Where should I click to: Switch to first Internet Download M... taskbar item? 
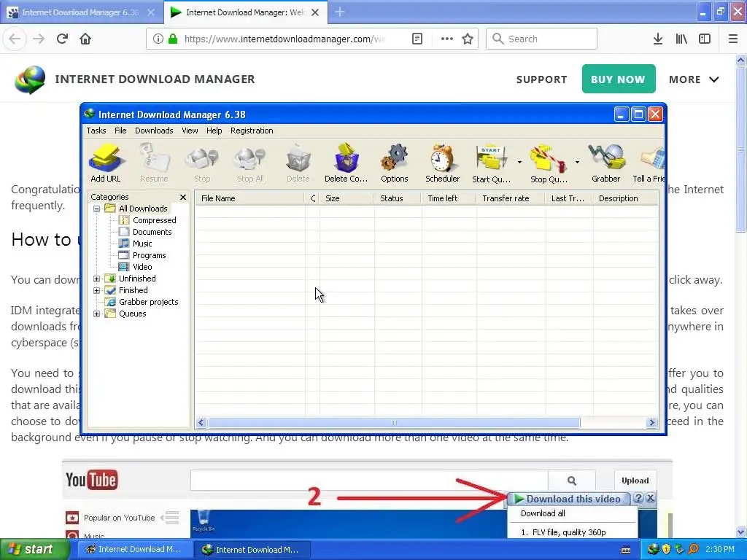(133, 550)
